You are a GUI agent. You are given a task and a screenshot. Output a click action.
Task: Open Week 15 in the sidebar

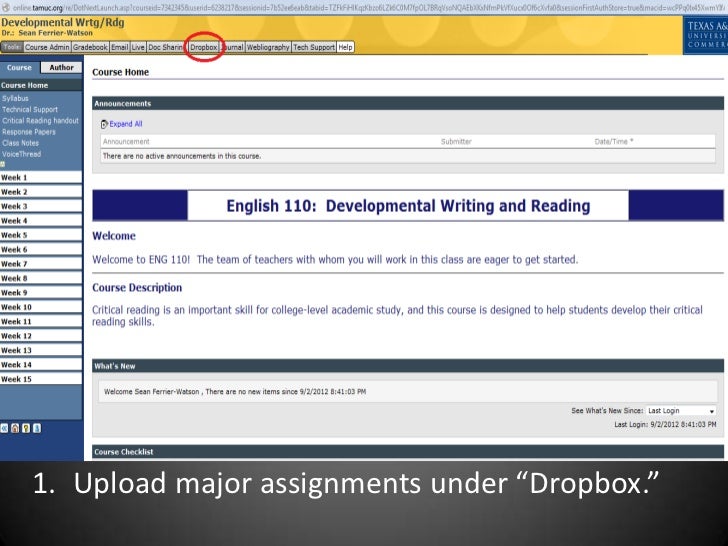pyautogui.click(x=41, y=379)
